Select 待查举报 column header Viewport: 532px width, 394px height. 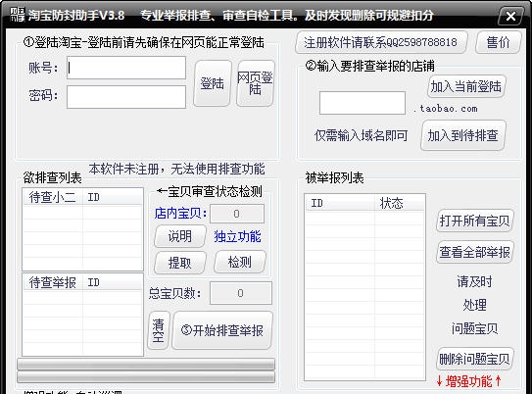coord(53,282)
